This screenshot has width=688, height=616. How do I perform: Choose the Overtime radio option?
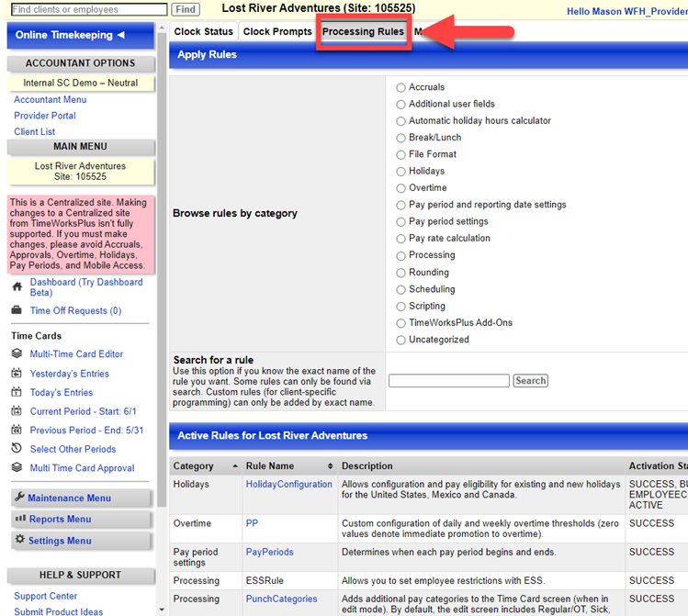pyautogui.click(x=400, y=188)
